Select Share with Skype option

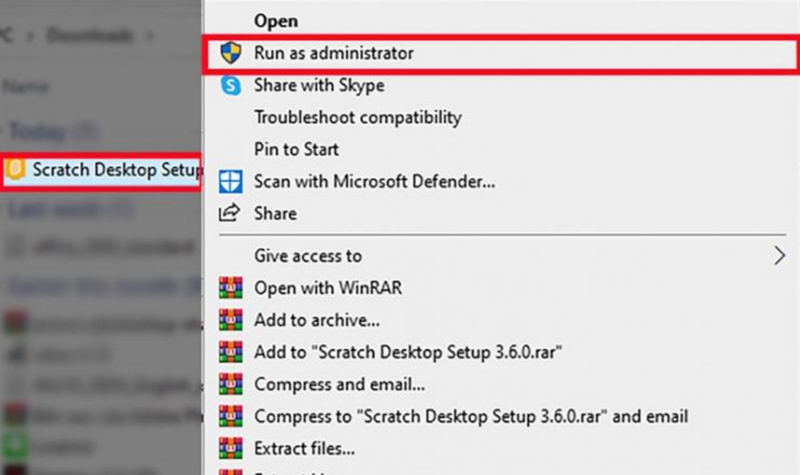[319, 85]
